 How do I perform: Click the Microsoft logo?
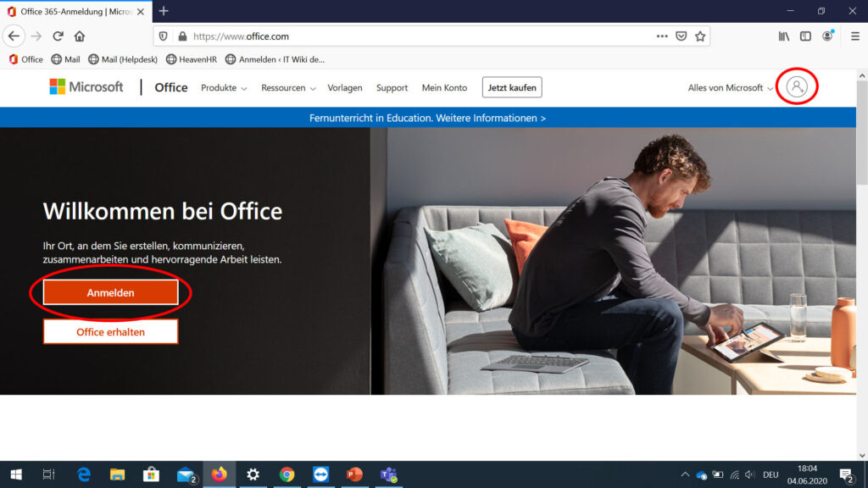click(86, 87)
